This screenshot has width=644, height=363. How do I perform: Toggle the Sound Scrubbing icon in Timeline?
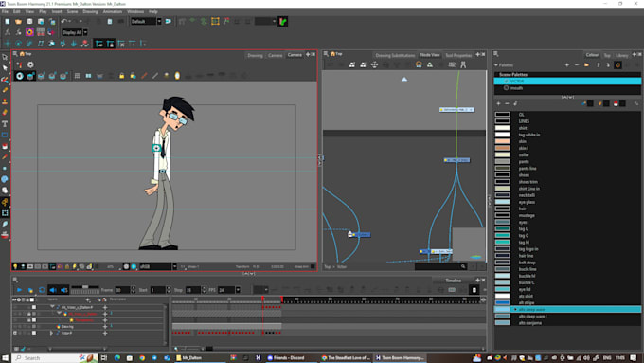click(x=64, y=290)
